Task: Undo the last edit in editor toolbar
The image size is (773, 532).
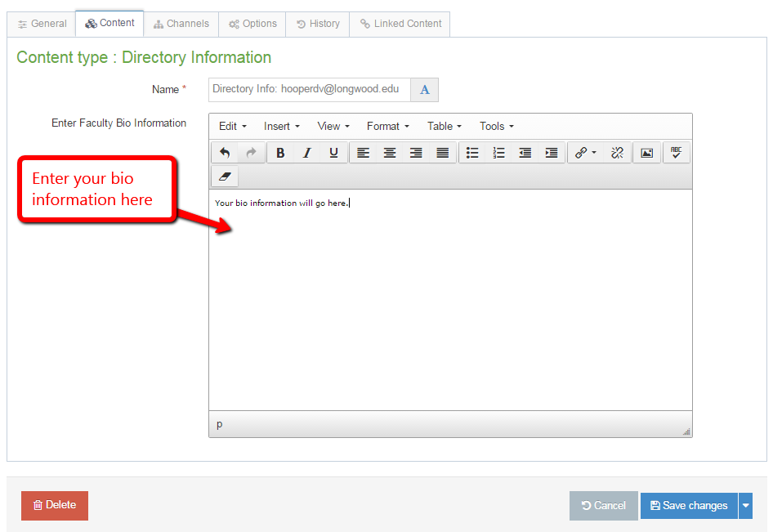Action: [x=225, y=153]
